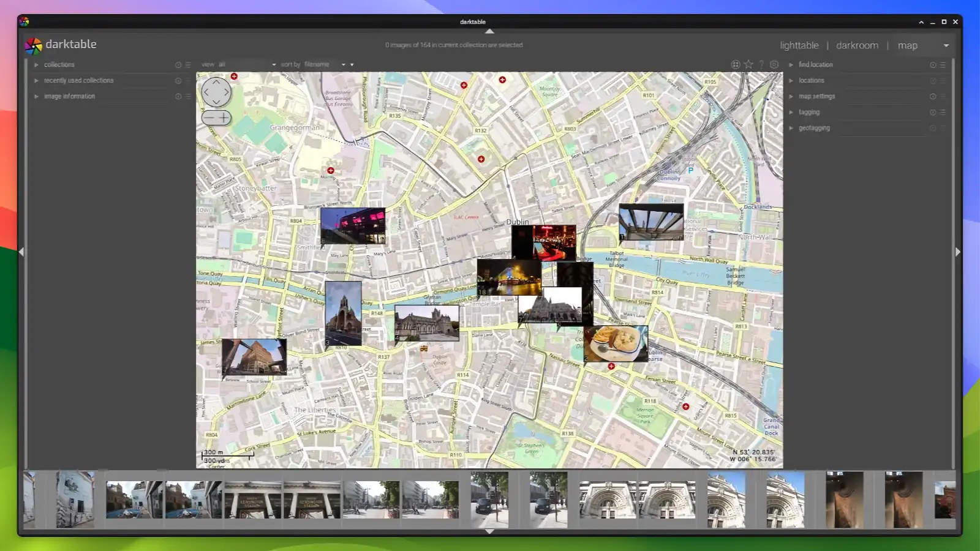Open presets menu of find location module
This screenshot has width=980, height=551.
[x=943, y=65]
